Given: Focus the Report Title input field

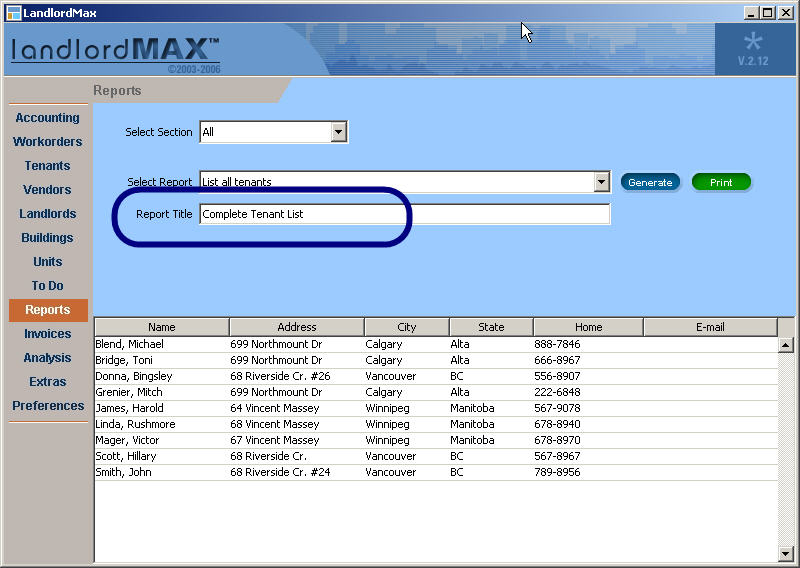Looking at the screenshot, I should (x=405, y=214).
